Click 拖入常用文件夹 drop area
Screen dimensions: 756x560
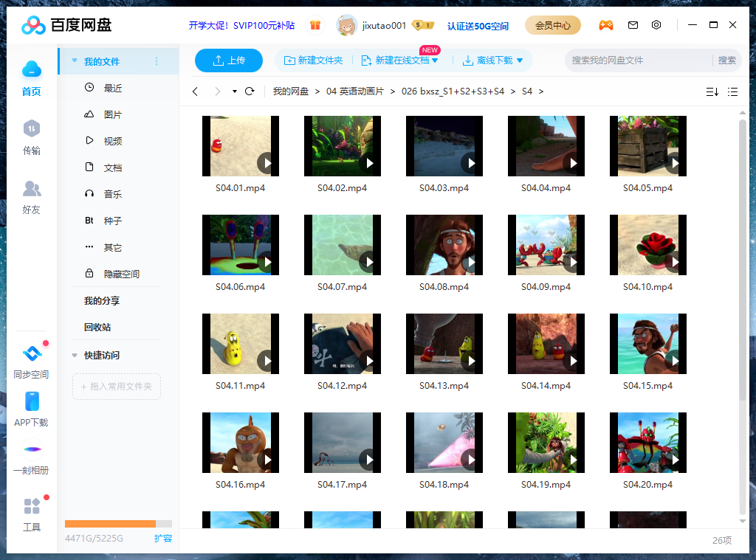tap(116, 387)
